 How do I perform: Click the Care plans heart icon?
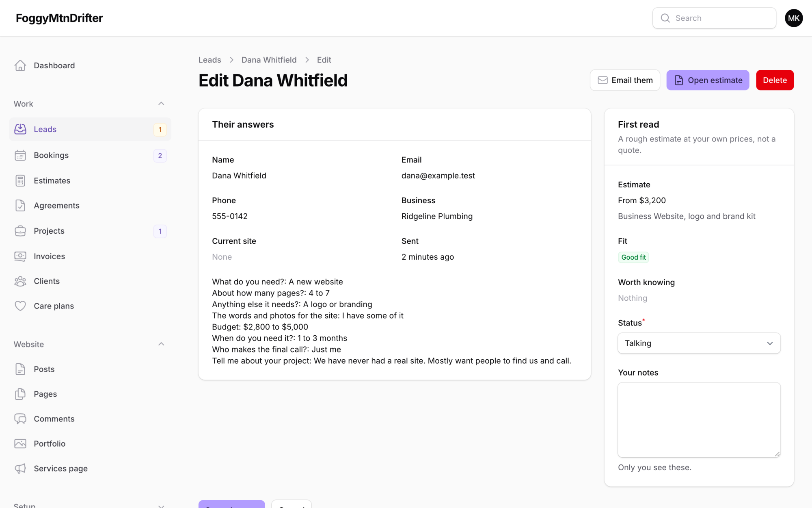tap(20, 306)
